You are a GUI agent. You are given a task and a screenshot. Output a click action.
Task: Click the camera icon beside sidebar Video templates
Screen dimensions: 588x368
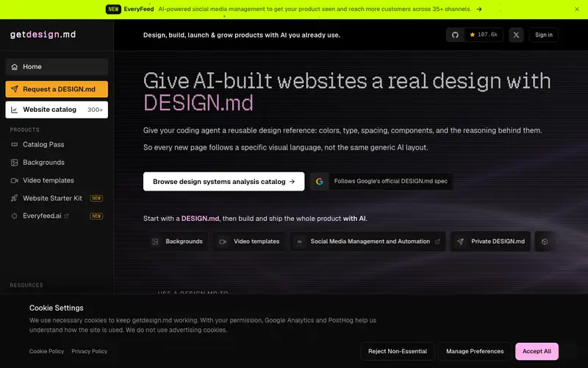coord(14,180)
